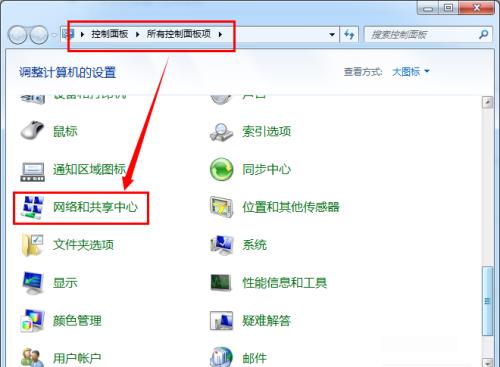This screenshot has height=367, width=500.
Task: Click the Forward navigation button
Action: click(39, 35)
